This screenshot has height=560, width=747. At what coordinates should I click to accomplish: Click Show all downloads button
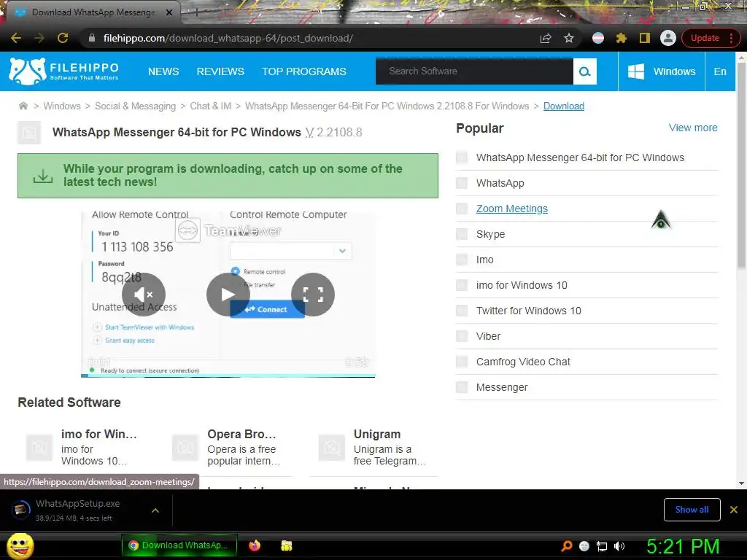pyautogui.click(x=692, y=510)
